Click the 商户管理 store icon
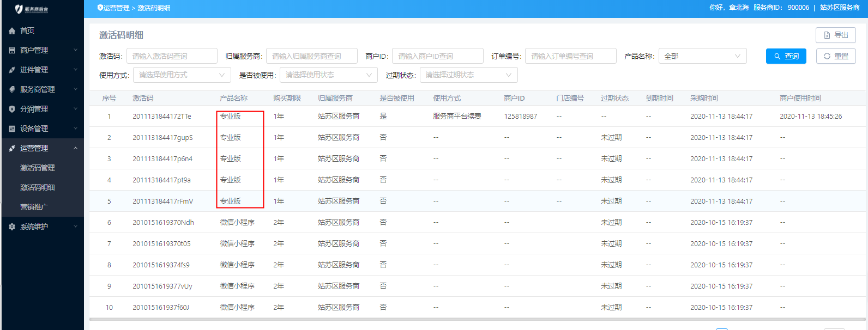 point(12,51)
